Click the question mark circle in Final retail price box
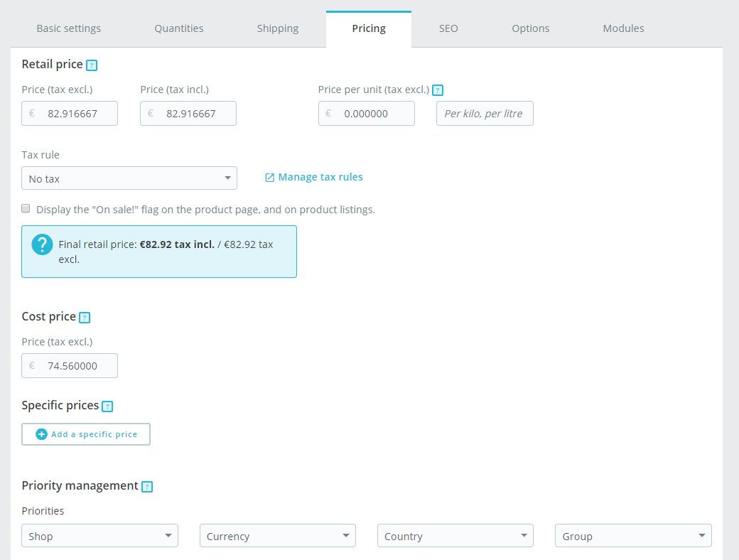The width and height of the screenshot is (739, 560). 42,244
